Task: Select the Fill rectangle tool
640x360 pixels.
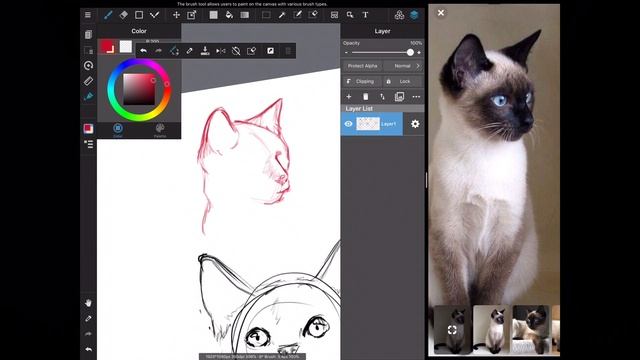Action: click(213, 15)
